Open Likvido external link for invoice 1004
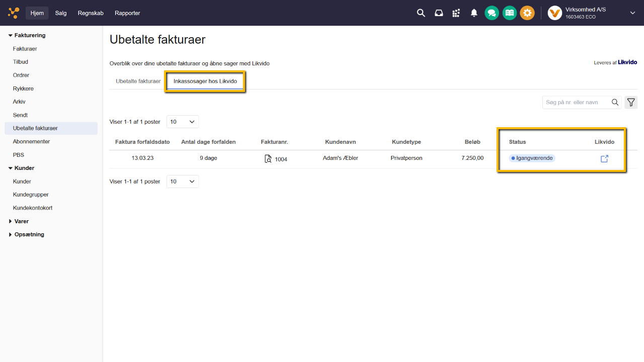644x362 pixels. 604,159
